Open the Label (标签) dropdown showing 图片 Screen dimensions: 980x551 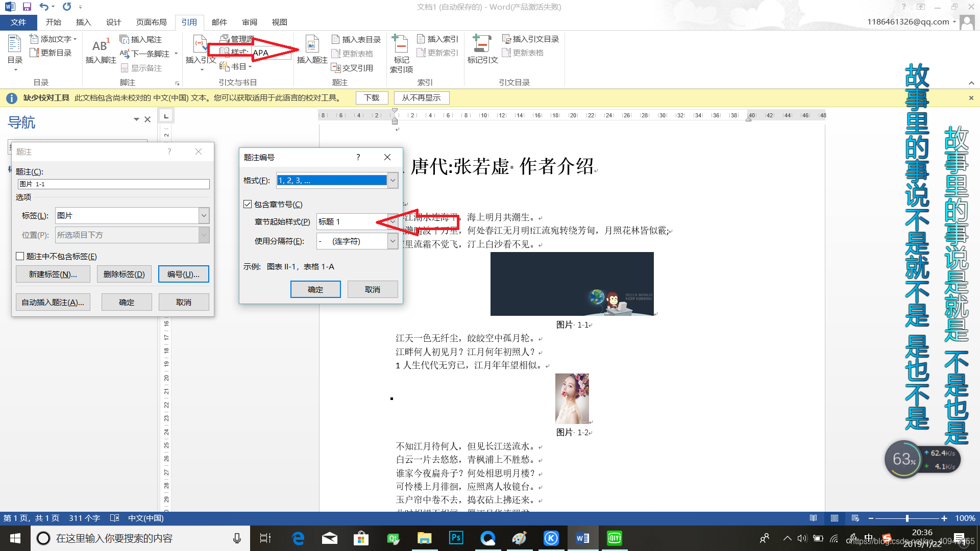click(x=204, y=215)
